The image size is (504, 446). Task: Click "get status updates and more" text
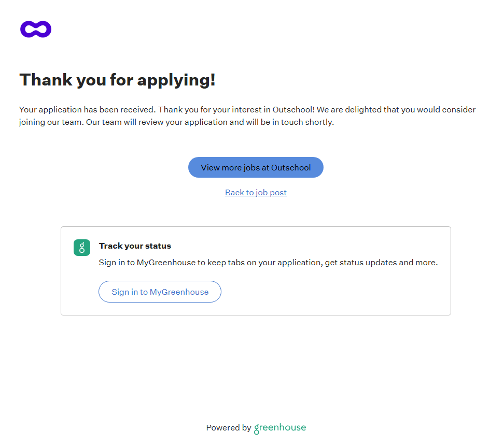pos(381,263)
